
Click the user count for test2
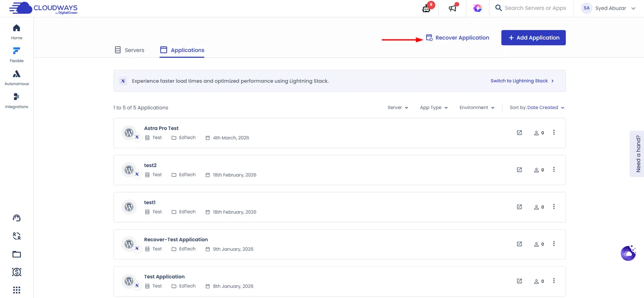click(539, 170)
